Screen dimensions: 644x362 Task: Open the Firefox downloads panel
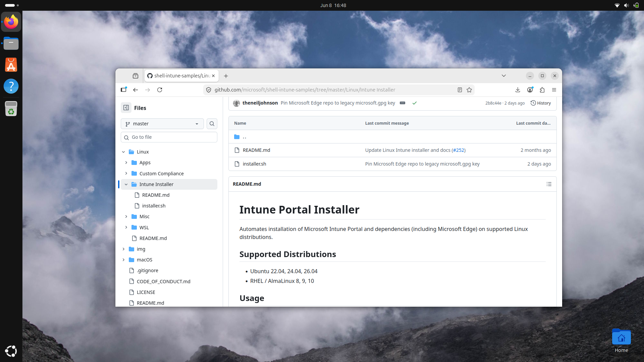click(518, 90)
